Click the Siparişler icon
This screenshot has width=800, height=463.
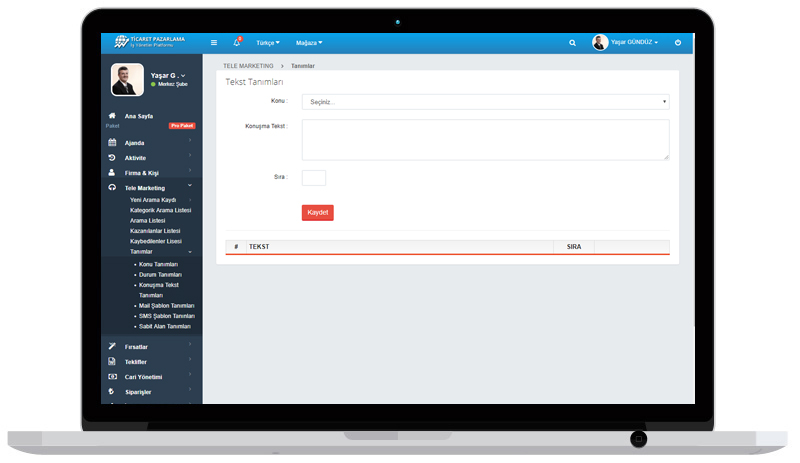coord(112,392)
